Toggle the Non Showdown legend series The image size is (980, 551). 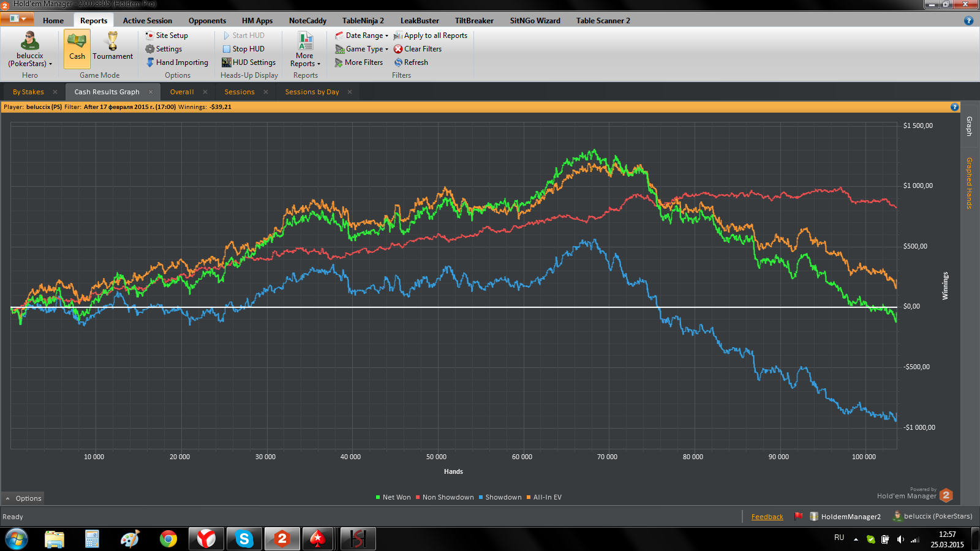[x=445, y=497]
